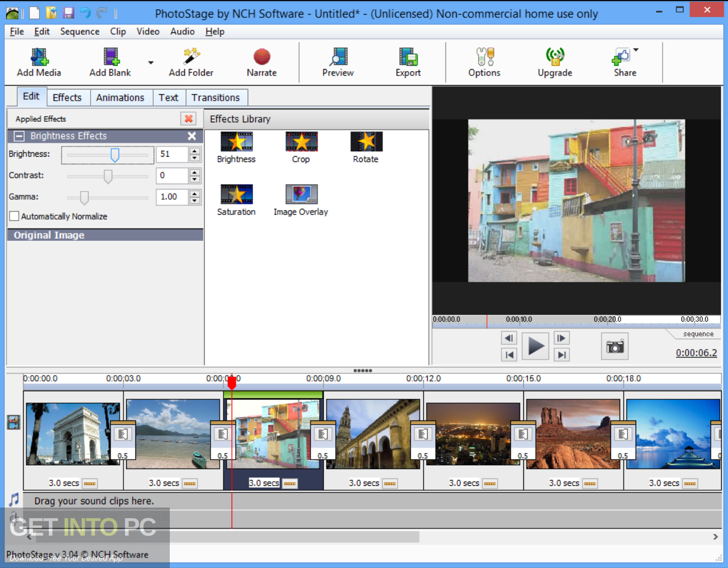Click the redo icon in title bar

[102, 13]
